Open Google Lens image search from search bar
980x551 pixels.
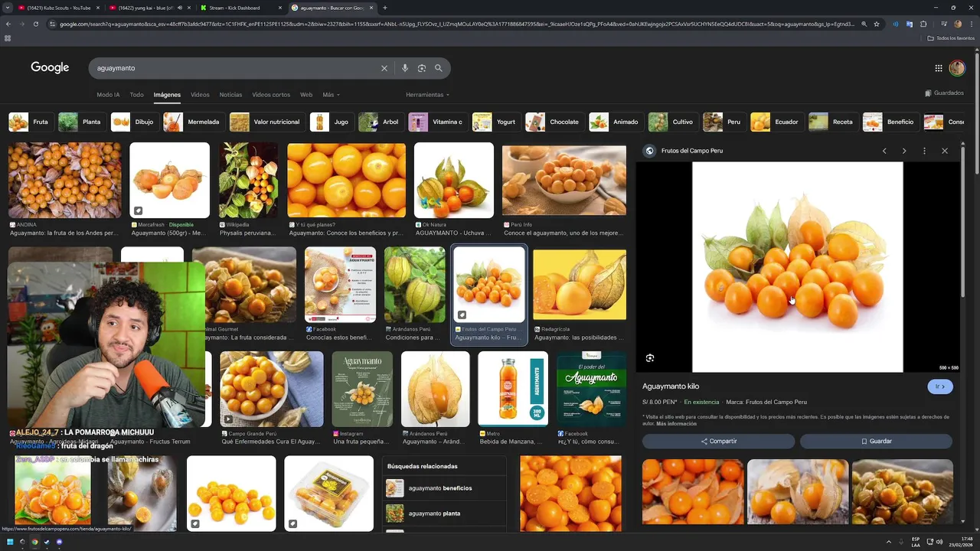422,68
